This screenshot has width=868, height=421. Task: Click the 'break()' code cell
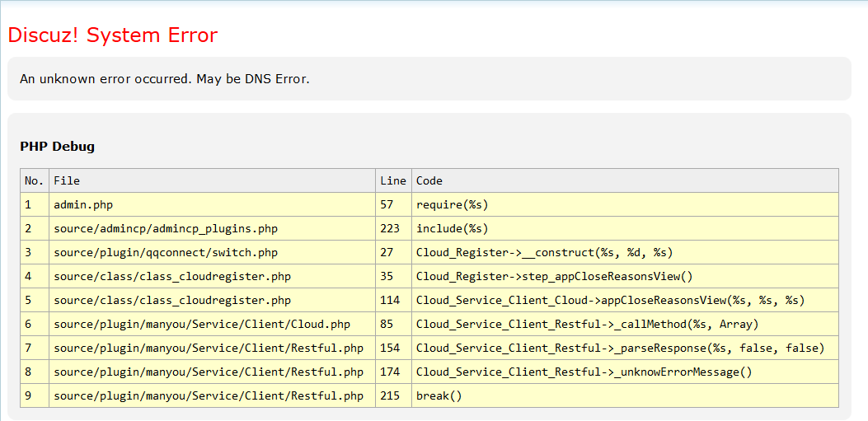(x=625, y=395)
